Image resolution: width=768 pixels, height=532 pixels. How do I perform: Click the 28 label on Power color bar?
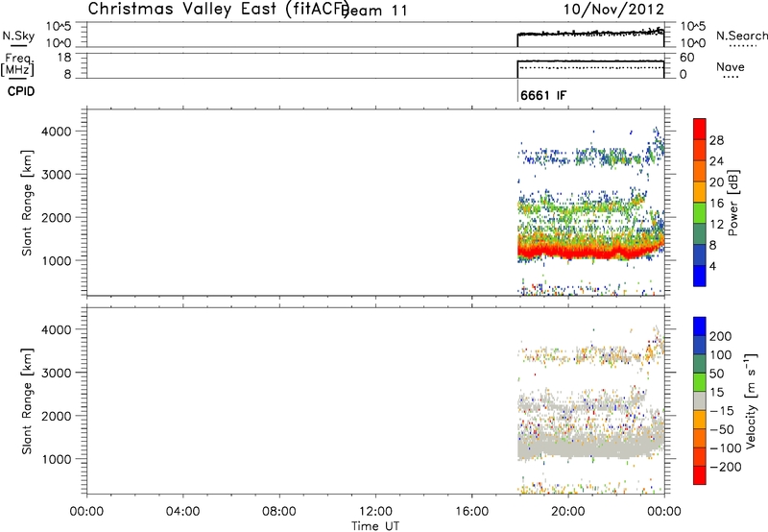coord(716,140)
